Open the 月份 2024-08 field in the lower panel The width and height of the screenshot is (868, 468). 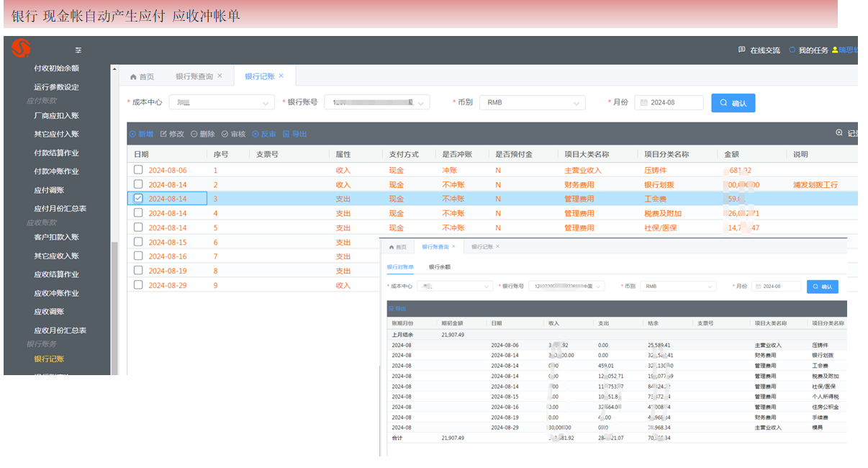[x=776, y=287]
